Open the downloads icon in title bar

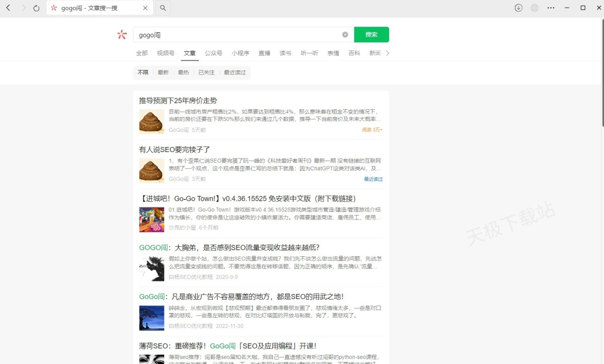[518, 8]
